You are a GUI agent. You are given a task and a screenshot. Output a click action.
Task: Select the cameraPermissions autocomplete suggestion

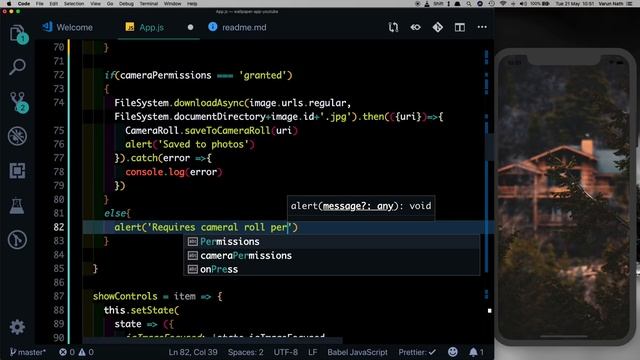click(331, 256)
